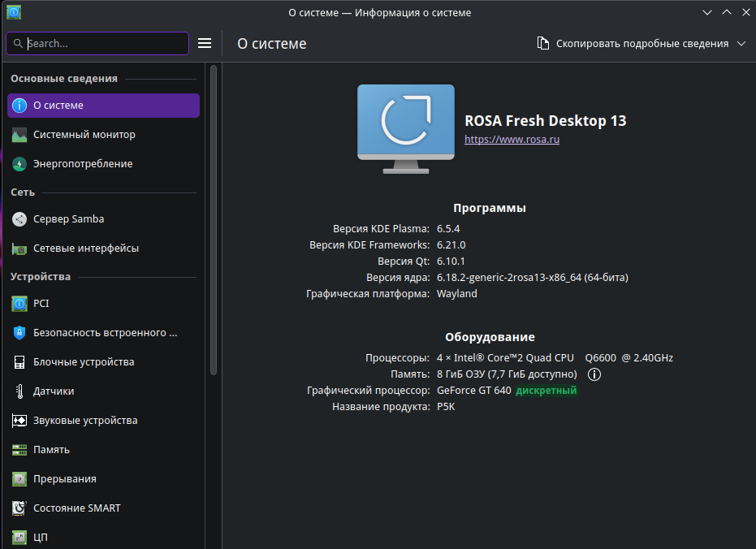
Task: Open Состояние SMART page
Action: [103, 508]
